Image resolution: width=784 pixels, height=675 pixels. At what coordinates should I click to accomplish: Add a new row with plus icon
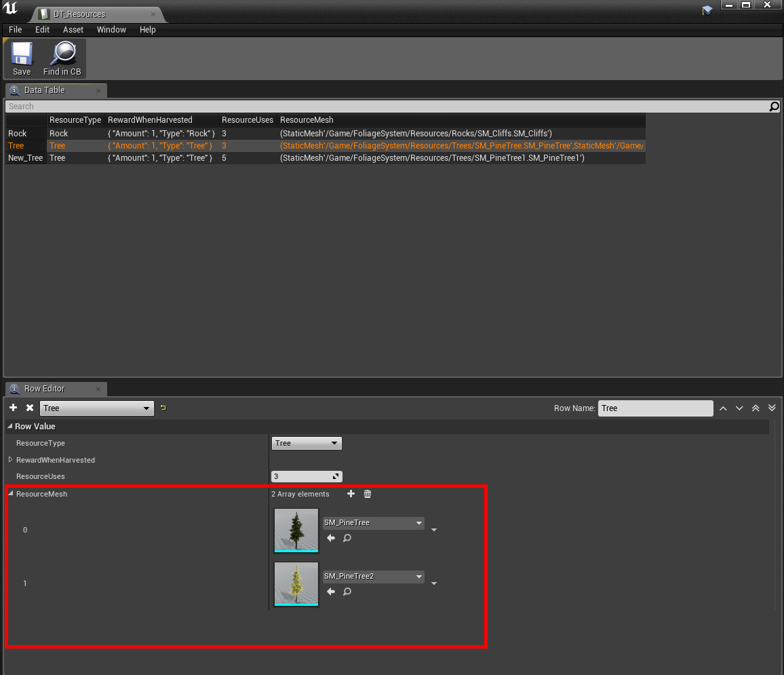14,408
